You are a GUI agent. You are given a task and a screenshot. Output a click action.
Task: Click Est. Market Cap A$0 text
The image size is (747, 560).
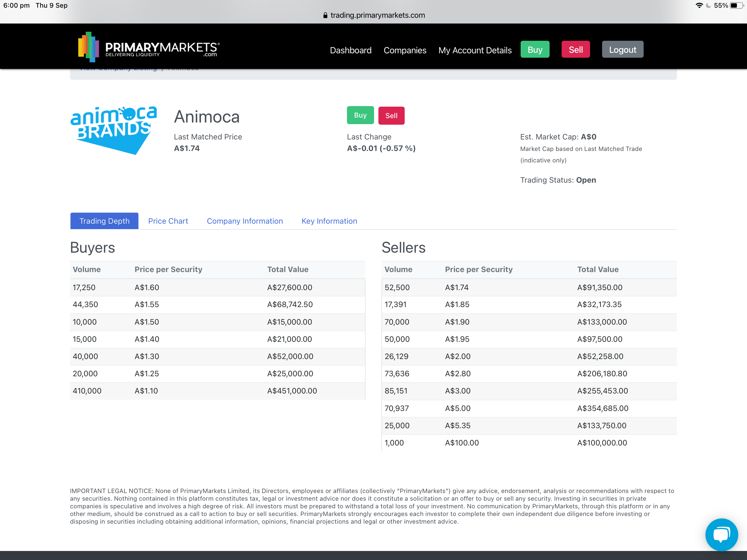pos(558,137)
